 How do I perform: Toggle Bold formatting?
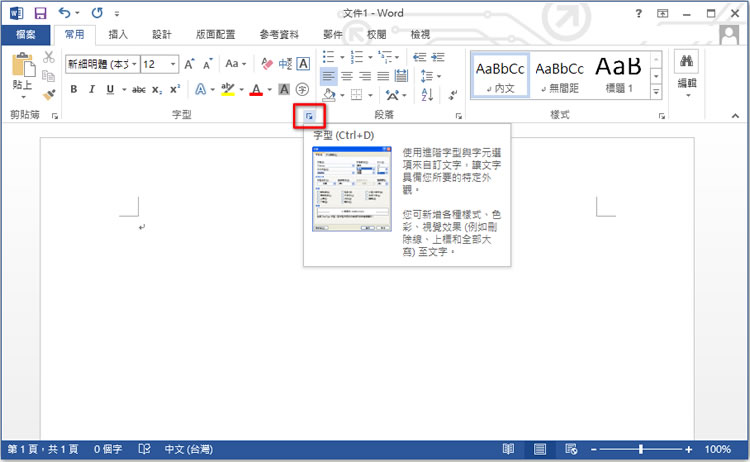coord(74,89)
